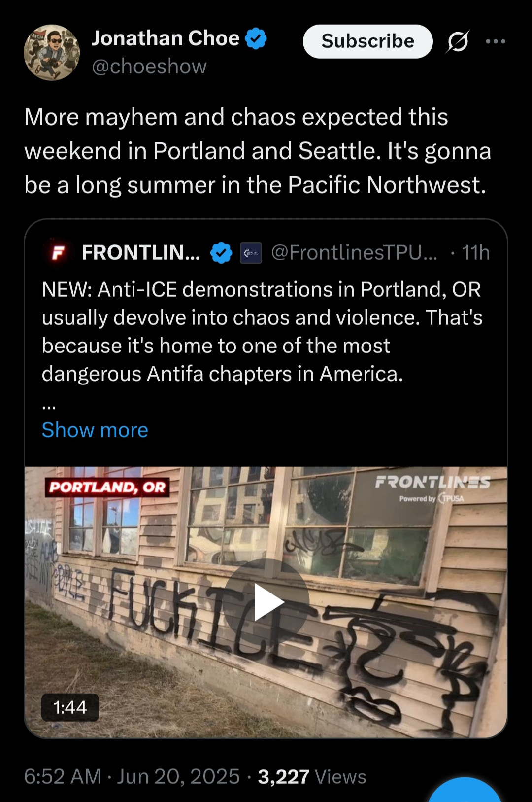
Task: View the 3,227 Views analytics
Action: click(x=312, y=776)
